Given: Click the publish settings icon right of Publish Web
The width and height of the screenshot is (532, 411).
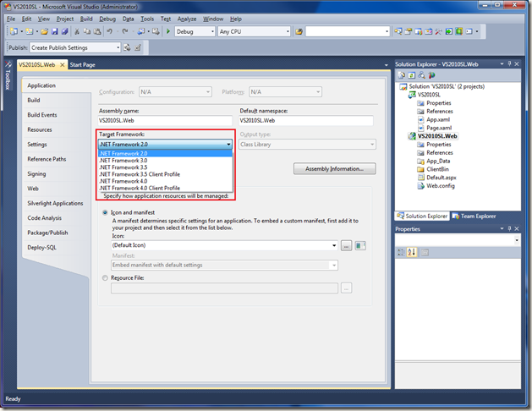Looking at the screenshot, I should pyautogui.click(x=138, y=47).
